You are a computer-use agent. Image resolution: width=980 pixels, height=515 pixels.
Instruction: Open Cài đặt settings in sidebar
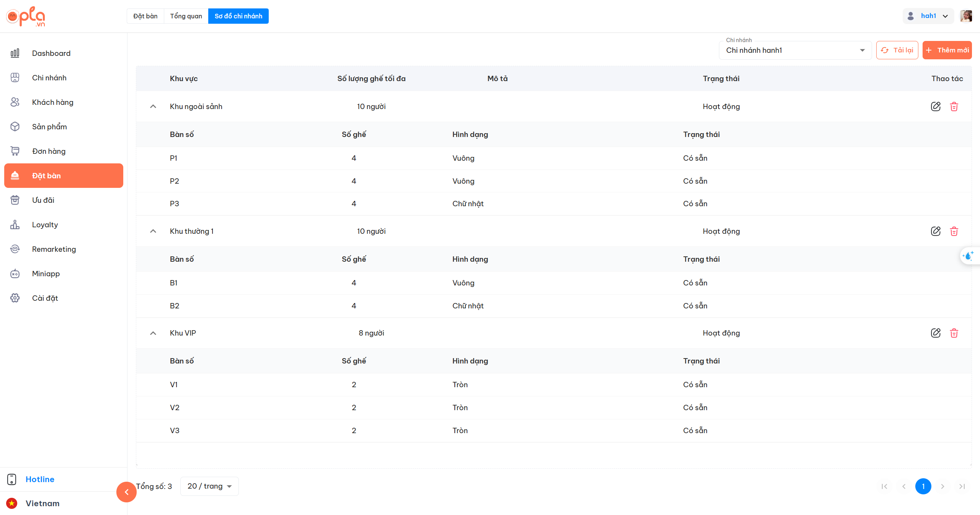click(x=45, y=298)
